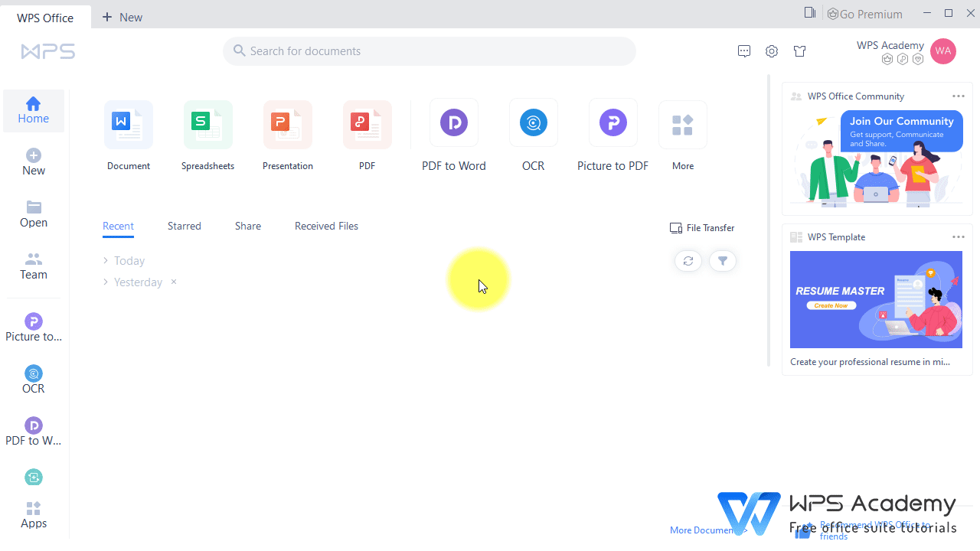The height and width of the screenshot is (551, 980).
Task: Expand the Today group
Action: (124, 261)
